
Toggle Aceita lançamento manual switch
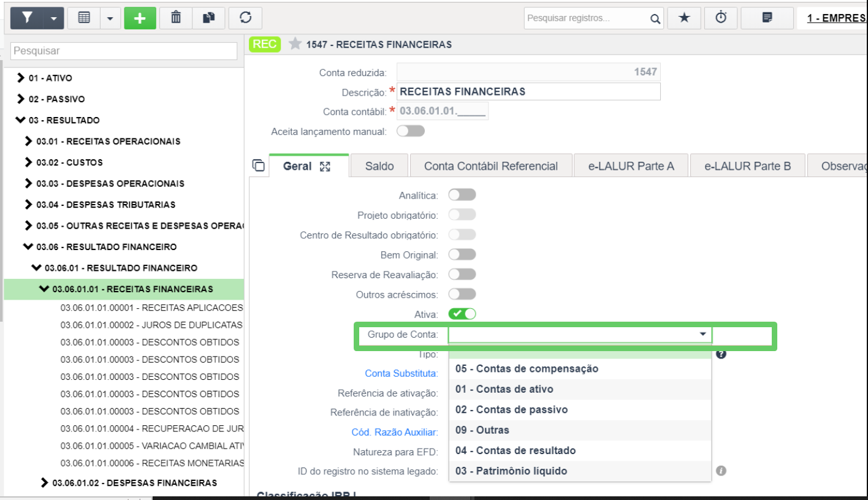click(x=411, y=131)
